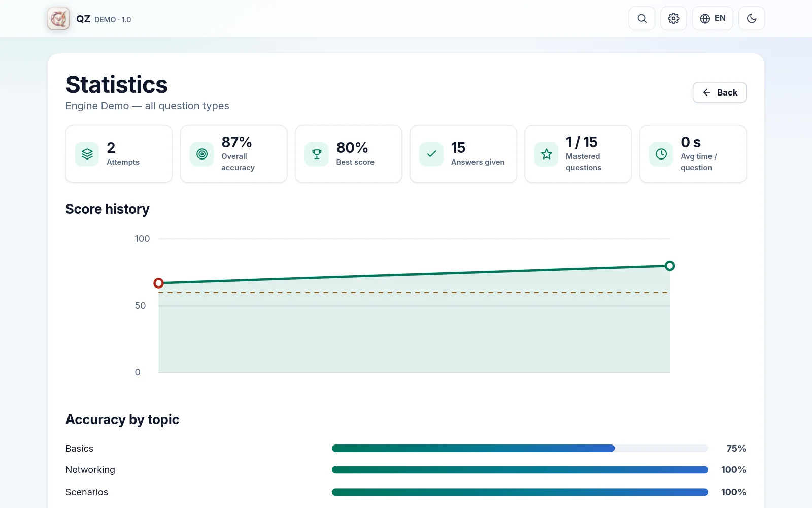Screen dimensions: 812x508
Task: Click the Networking accuracy progress bar
Action: click(520, 470)
